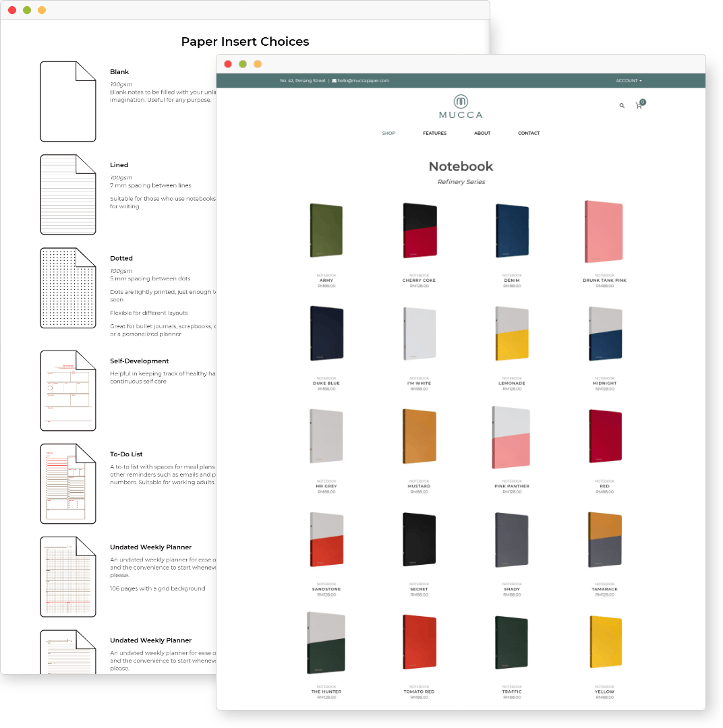Open the Pink Panther notebook thumbnail

pyautogui.click(x=511, y=437)
